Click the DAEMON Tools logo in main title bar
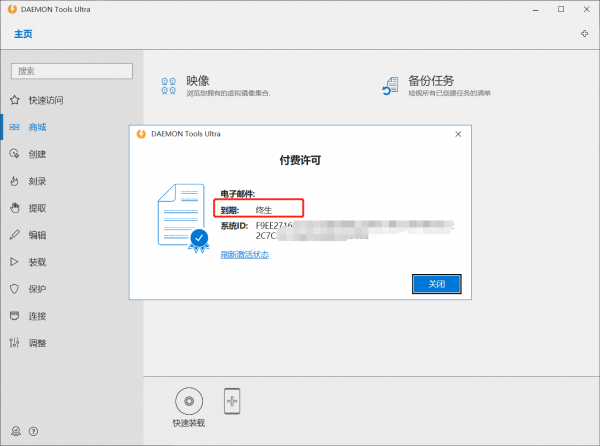The width and height of the screenshot is (600, 446). [x=12, y=9]
